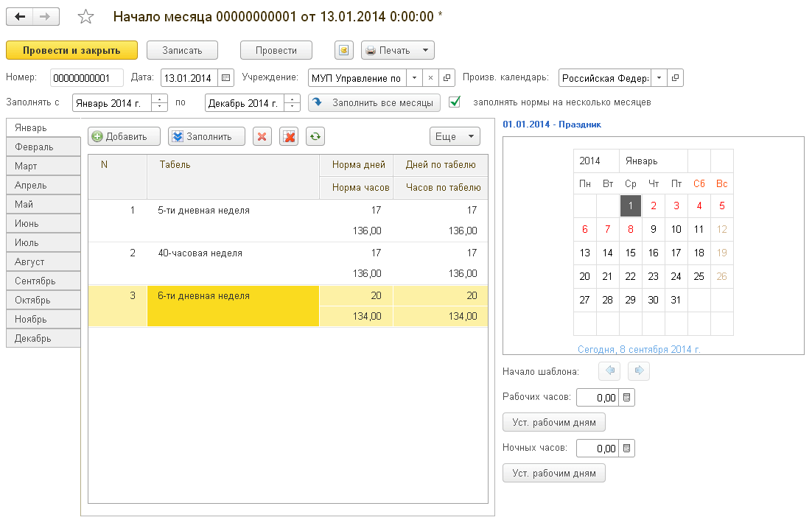Switch to the Апрель tab
812x520 pixels.
[x=43, y=185]
